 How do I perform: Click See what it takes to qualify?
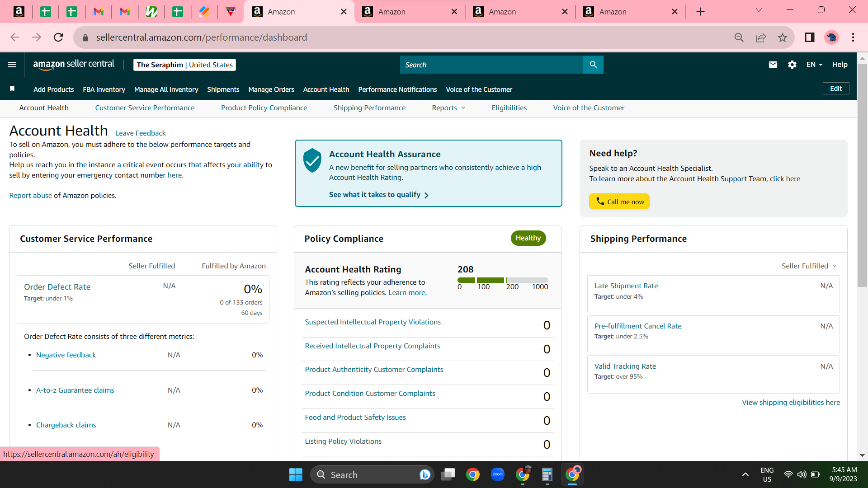379,195
